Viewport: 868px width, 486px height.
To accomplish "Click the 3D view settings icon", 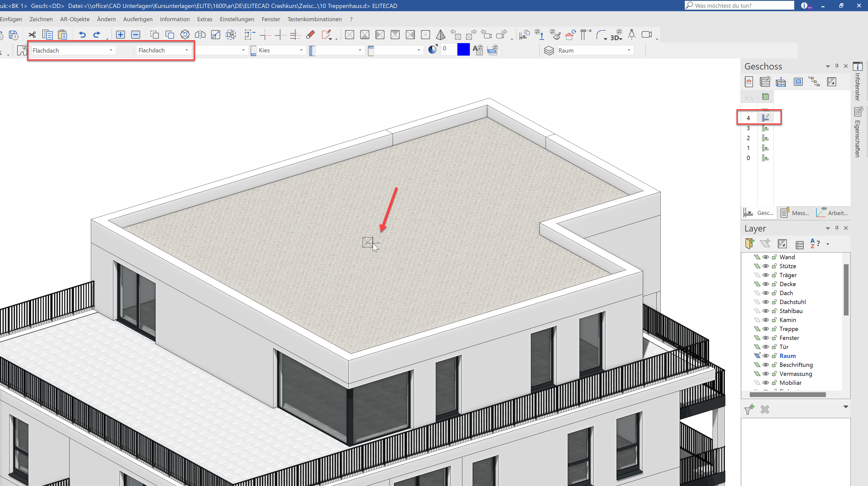I will pyautogui.click(x=616, y=35).
